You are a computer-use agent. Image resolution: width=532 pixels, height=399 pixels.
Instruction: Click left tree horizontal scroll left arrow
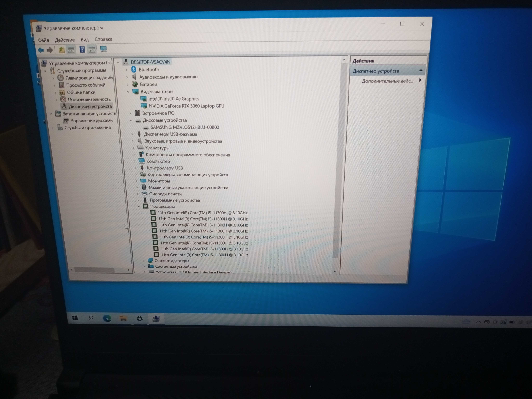(x=71, y=270)
